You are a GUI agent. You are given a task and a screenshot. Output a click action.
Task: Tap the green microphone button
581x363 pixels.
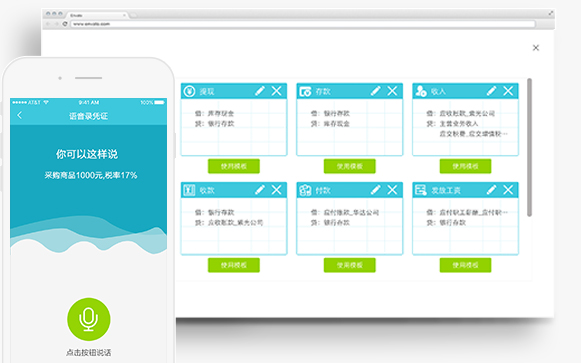coord(89,319)
